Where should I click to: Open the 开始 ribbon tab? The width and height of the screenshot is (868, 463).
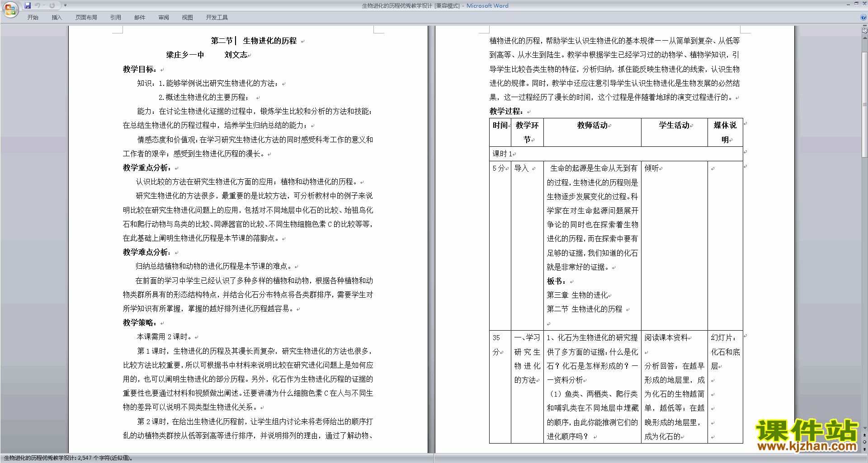pos(33,18)
